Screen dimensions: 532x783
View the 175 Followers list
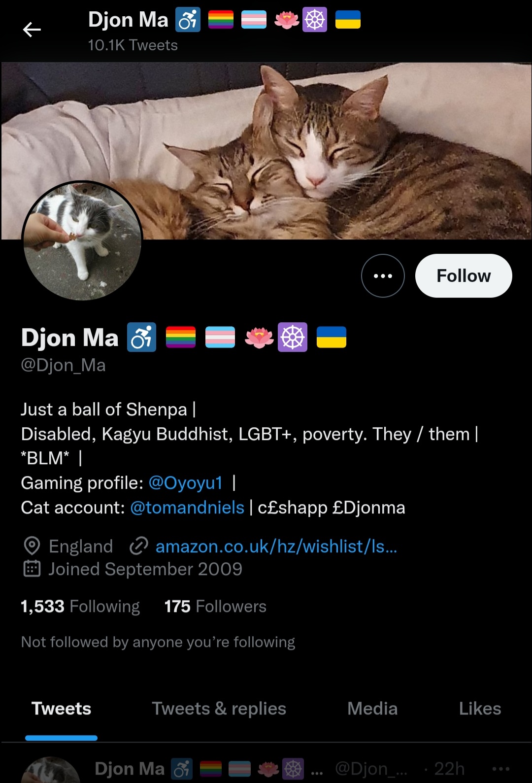(215, 607)
